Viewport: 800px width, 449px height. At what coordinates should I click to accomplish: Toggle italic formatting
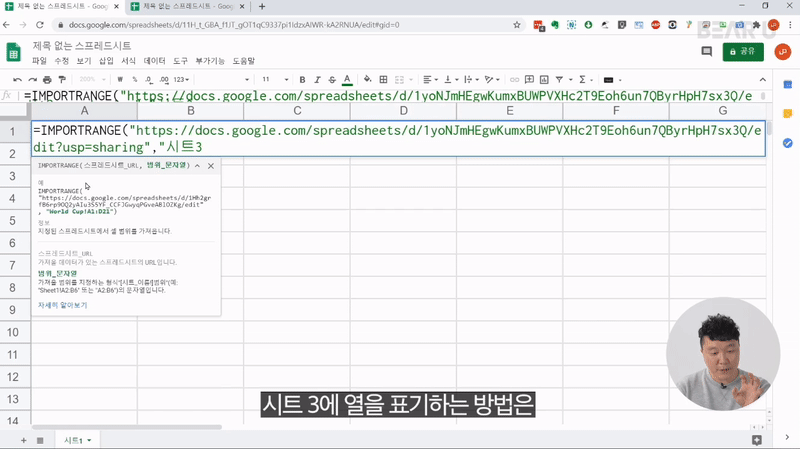pos(317,80)
